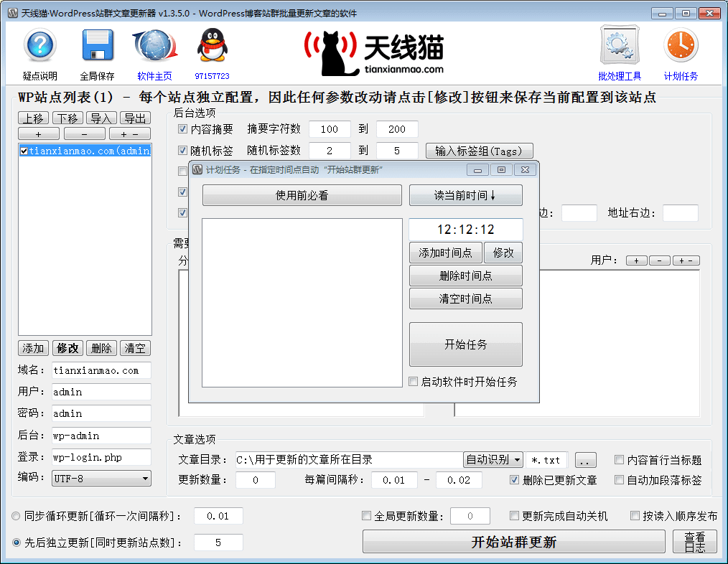Viewport: 728px width, 564px height.
Task: Click the empty time points list box
Action: pyautogui.click(x=302, y=303)
